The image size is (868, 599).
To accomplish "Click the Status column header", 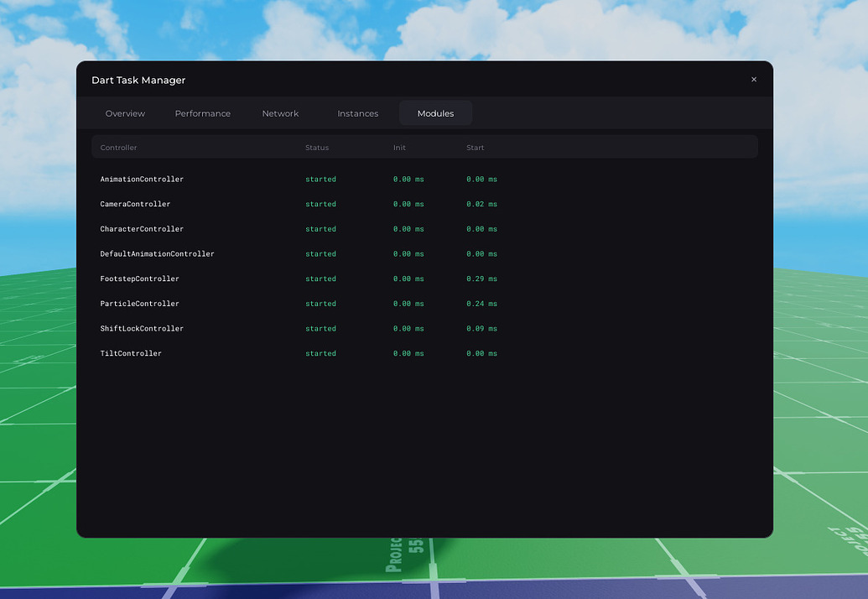I will 317,148.
